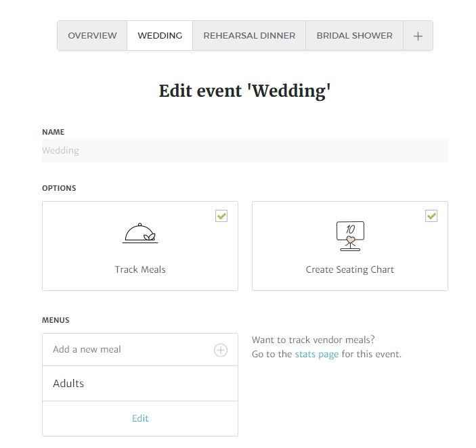This screenshot has height=448, width=476.
Task: Select the Adults menu entry
Action: tap(140, 384)
